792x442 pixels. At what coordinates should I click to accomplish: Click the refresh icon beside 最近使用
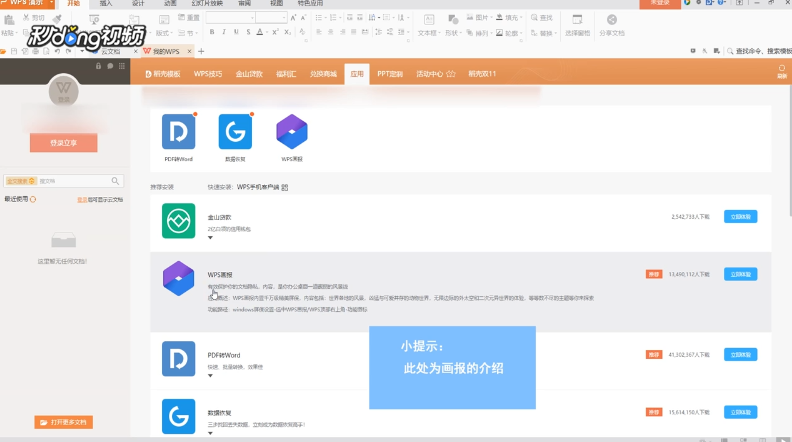tap(33, 200)
